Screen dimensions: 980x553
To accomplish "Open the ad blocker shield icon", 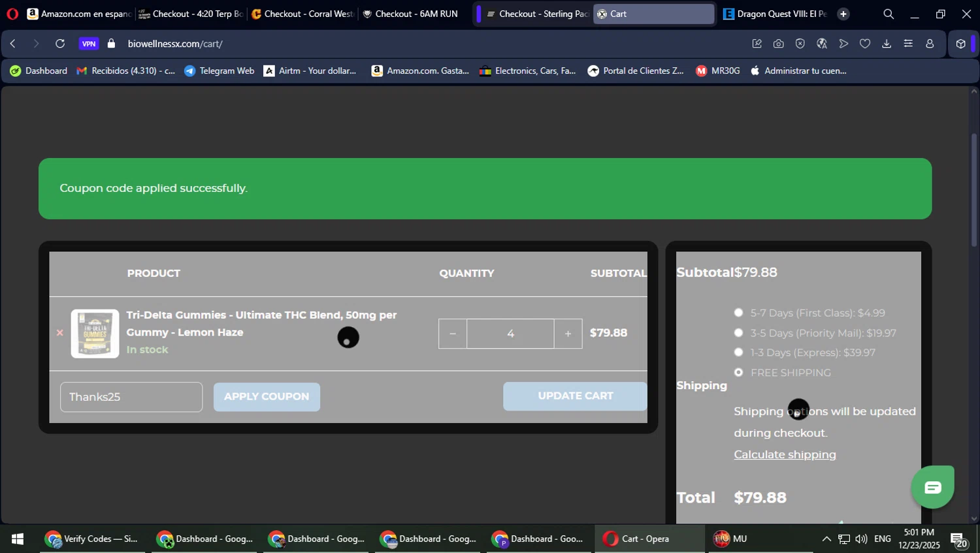I will 800,44.
